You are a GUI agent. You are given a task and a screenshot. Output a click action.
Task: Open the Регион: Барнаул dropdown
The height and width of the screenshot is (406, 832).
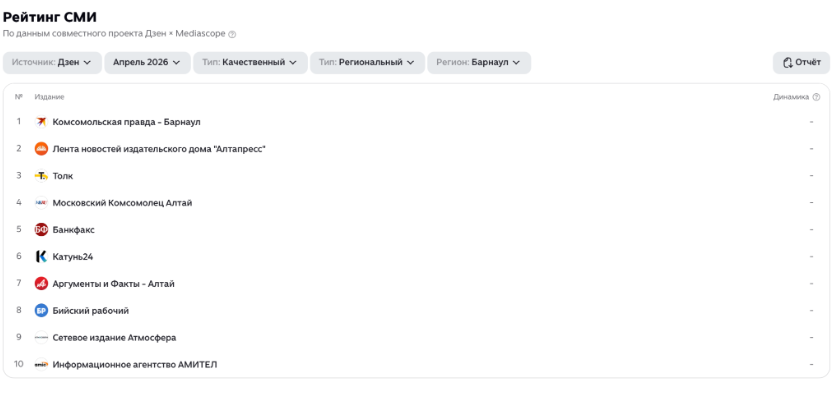pos(479,63)
